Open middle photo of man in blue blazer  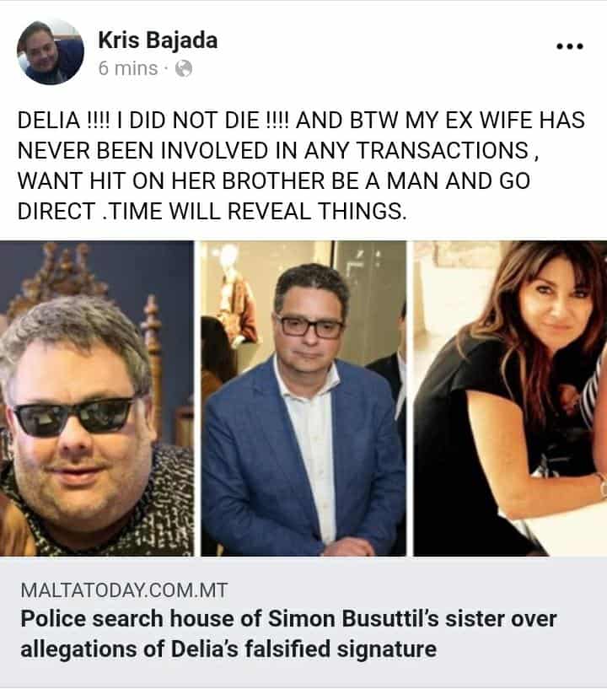point(303,398)
